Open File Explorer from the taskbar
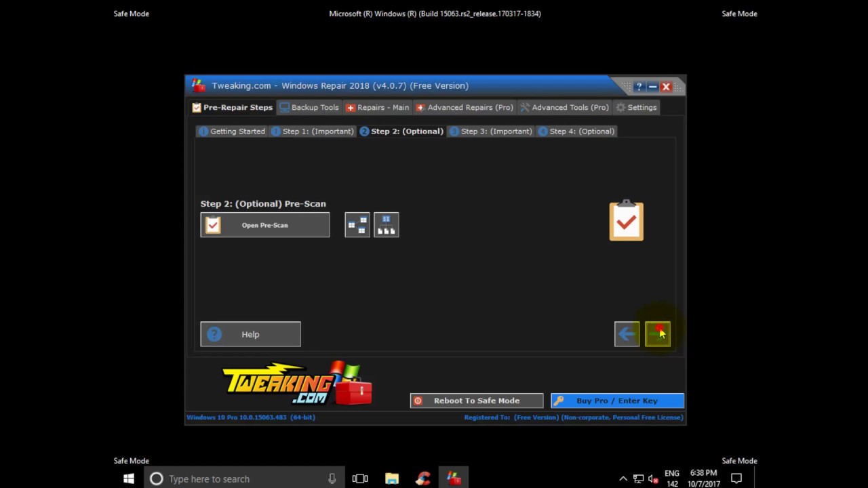 click(392, 479)
